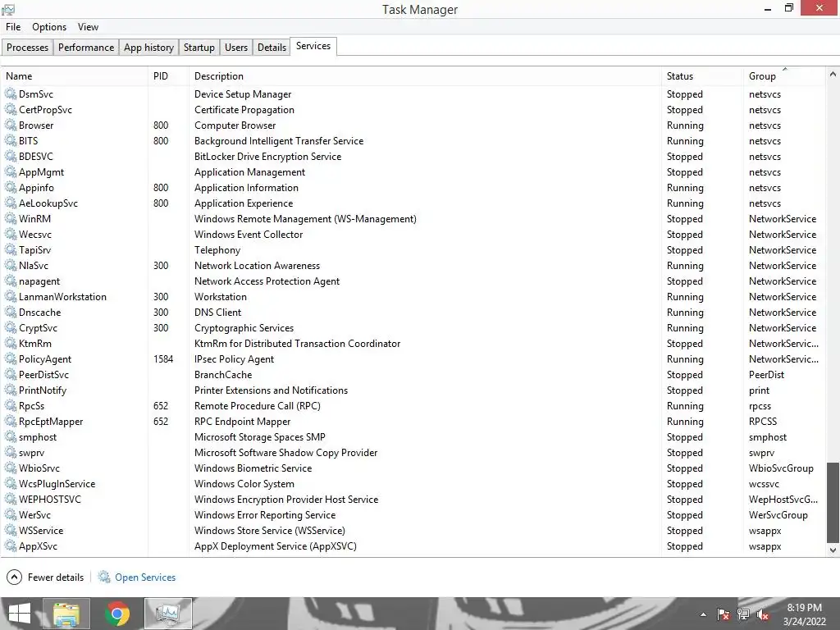Viewport: 840px width, 630px height.
Task: Select the KtmRm service name
Action: point(35,344)
